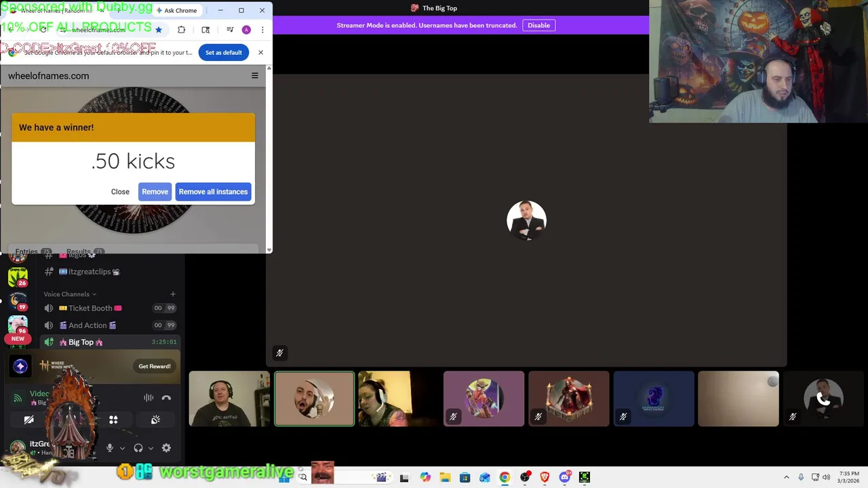Open Windows taskbar search
868x488 pixels.
pyautogui.click(x=303, y=477)
